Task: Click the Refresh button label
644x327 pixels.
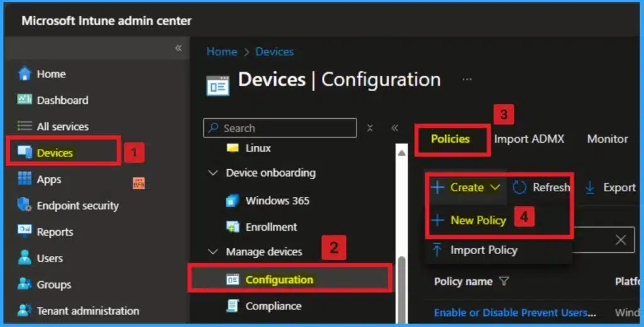Action: [551, 187]
